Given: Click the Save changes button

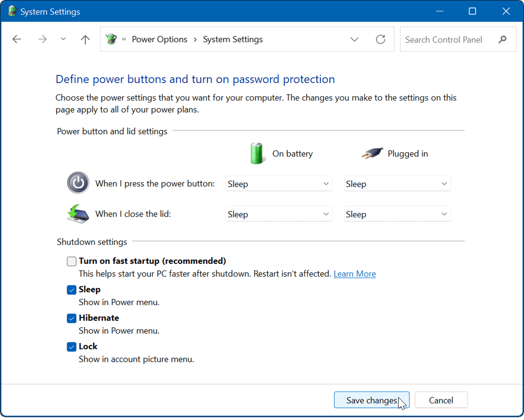Looking at the screenshot, I should [x=371, y=400].
